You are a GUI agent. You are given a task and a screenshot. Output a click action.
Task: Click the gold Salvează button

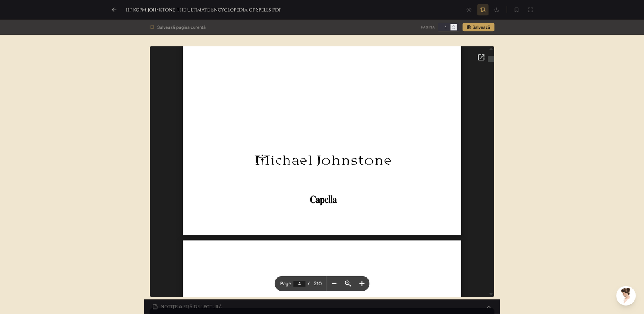pyautogui.click(x=479, y=27)
